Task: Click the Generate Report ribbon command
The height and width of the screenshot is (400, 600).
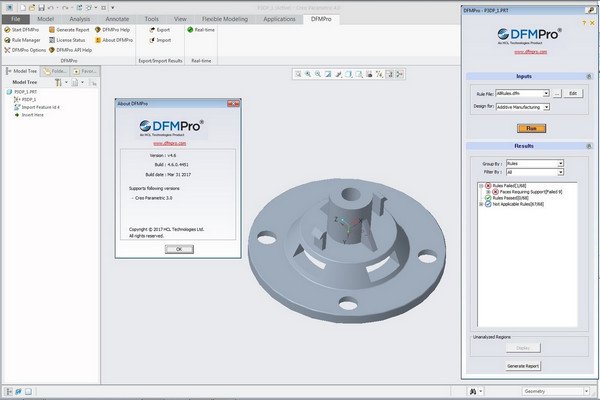Action: tap(69, 29)
